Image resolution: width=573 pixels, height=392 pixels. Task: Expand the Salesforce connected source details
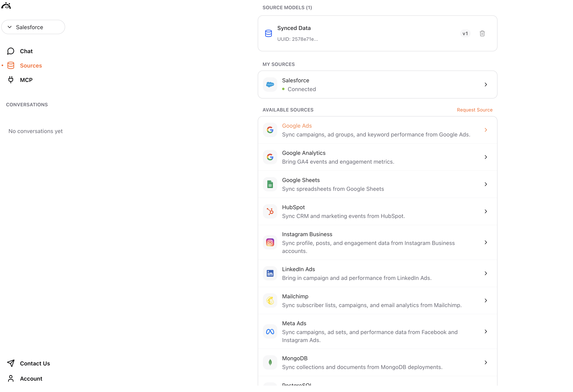485,84
